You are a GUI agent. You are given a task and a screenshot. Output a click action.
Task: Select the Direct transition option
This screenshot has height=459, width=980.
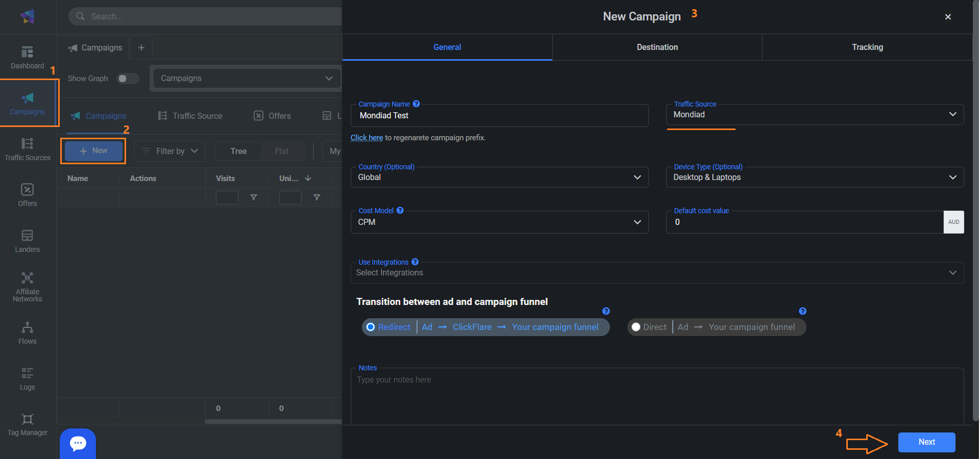pos(636,327)
